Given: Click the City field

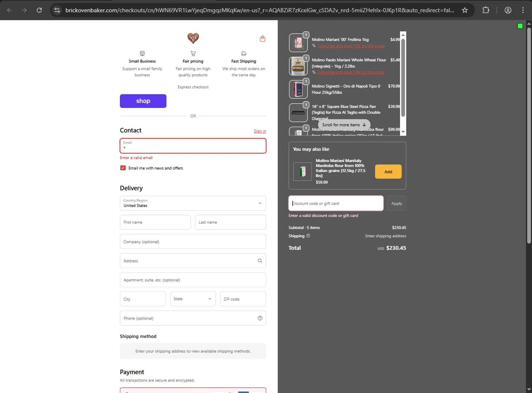Looking at the screenshot, I should coord(143,299).
